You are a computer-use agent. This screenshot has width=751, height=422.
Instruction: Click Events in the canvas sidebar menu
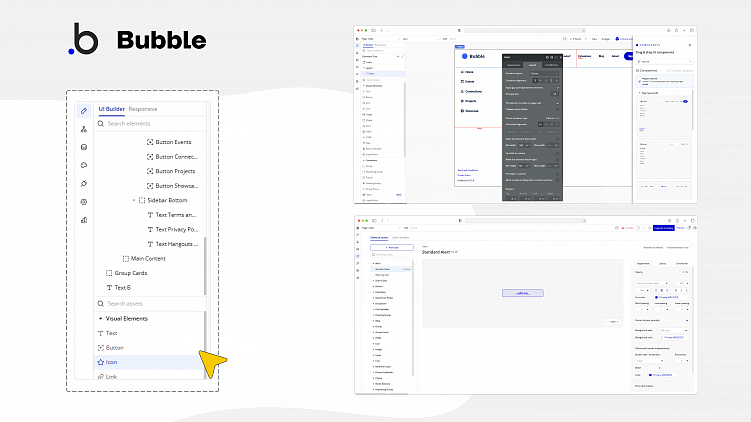[x=468, y=81]
